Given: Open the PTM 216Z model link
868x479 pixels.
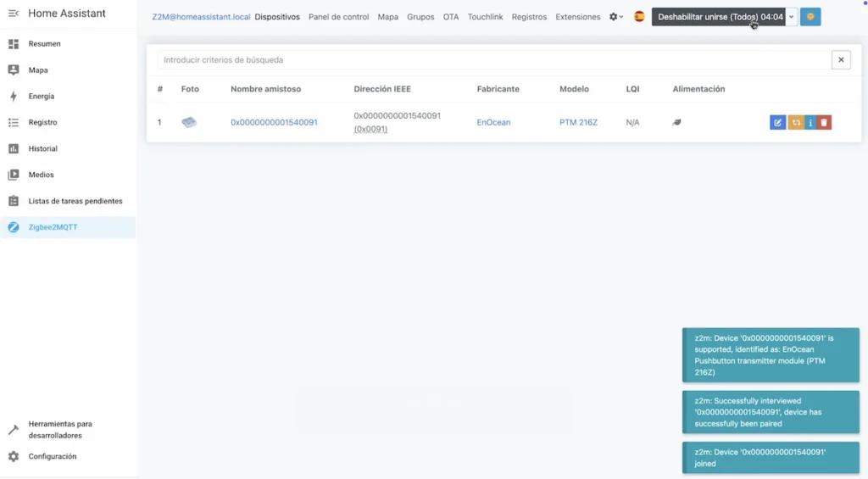Looking at the screenshot, I should pyautogui.click(x=578, y=122).
